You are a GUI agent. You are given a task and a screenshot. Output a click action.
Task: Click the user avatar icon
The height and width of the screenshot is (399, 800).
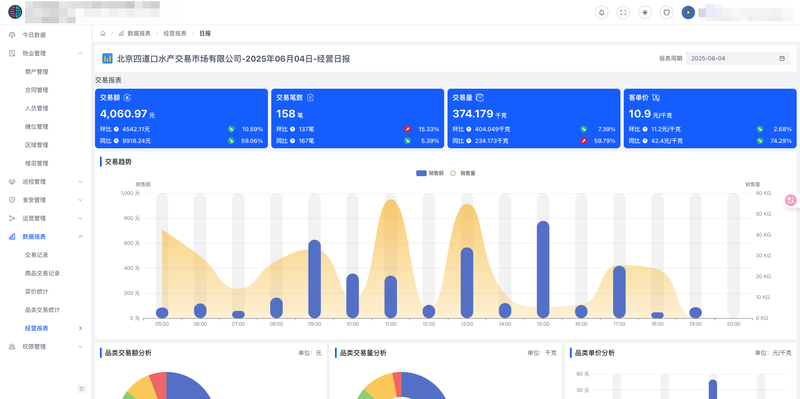point(688,13)
